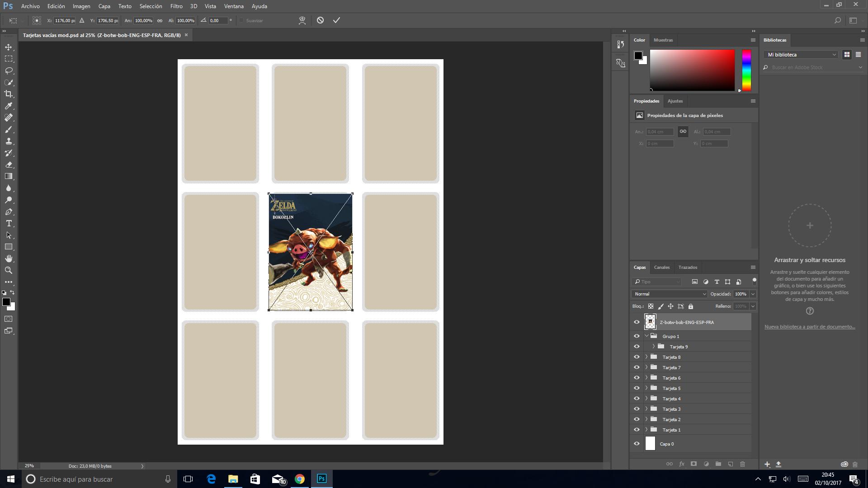Cancel the transform in options bar
The image size is (868, 488).
point(320,20)
